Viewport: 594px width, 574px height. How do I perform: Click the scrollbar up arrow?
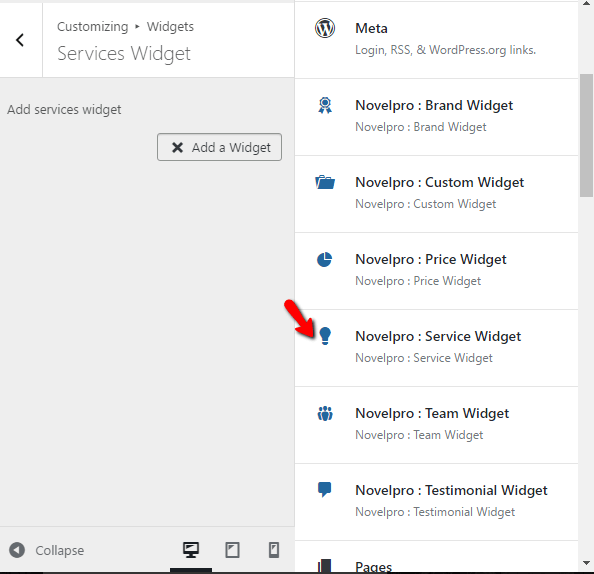(586, 3)
